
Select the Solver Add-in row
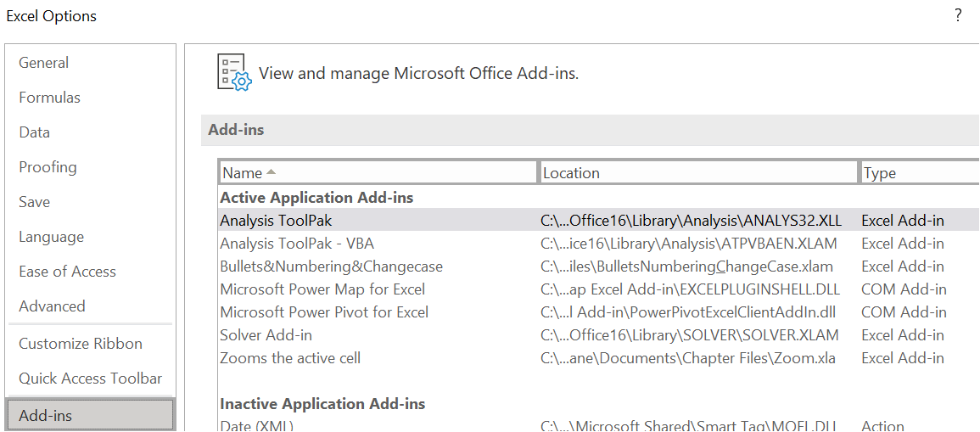coord(266,335)
